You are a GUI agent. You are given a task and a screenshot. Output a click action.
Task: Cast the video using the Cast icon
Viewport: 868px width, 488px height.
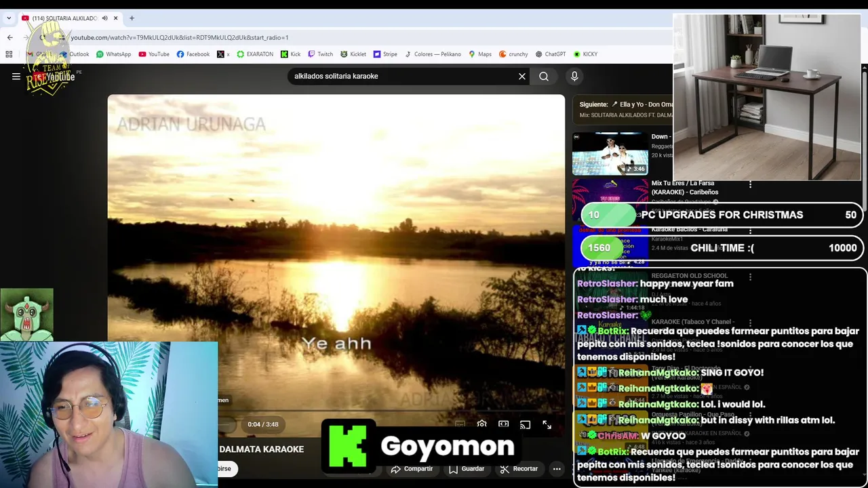point(525,424)
